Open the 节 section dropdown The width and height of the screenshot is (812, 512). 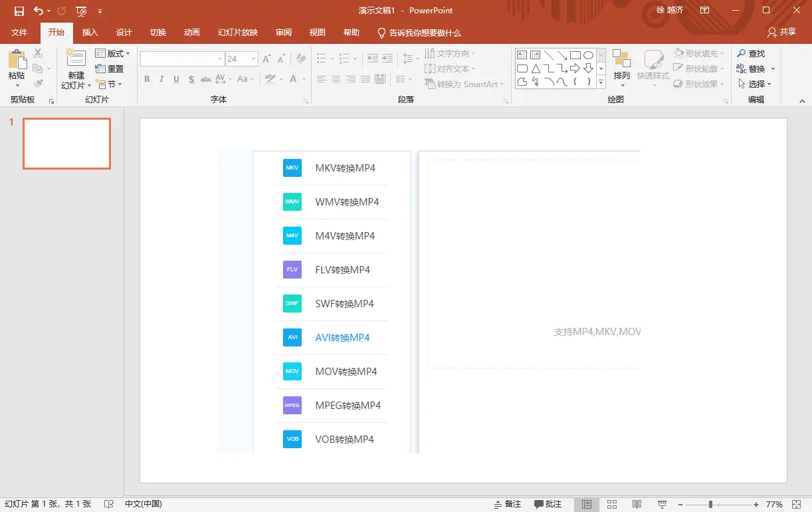110,84
